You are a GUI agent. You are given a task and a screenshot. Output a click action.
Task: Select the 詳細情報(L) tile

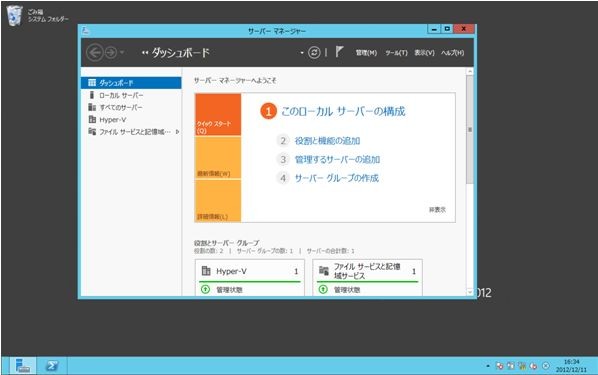218,201
